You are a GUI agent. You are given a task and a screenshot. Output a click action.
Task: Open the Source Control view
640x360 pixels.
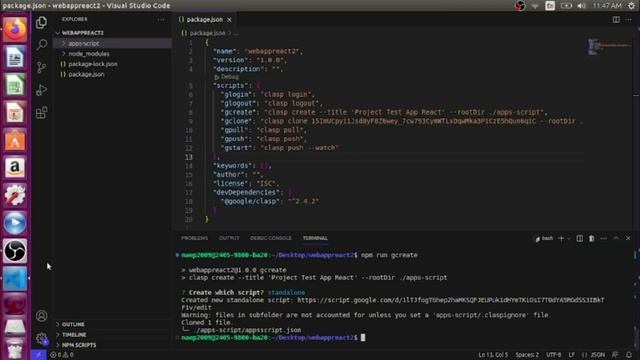41,67
